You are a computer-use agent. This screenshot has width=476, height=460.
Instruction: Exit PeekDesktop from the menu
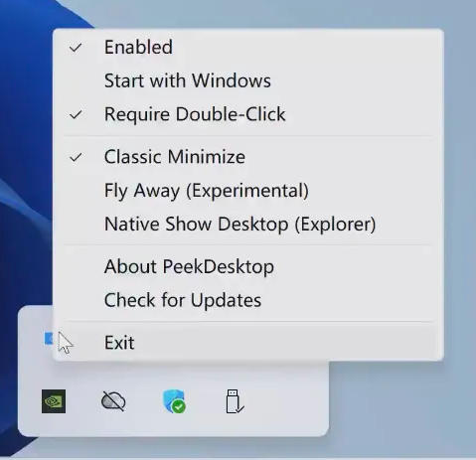coord(248,343)
